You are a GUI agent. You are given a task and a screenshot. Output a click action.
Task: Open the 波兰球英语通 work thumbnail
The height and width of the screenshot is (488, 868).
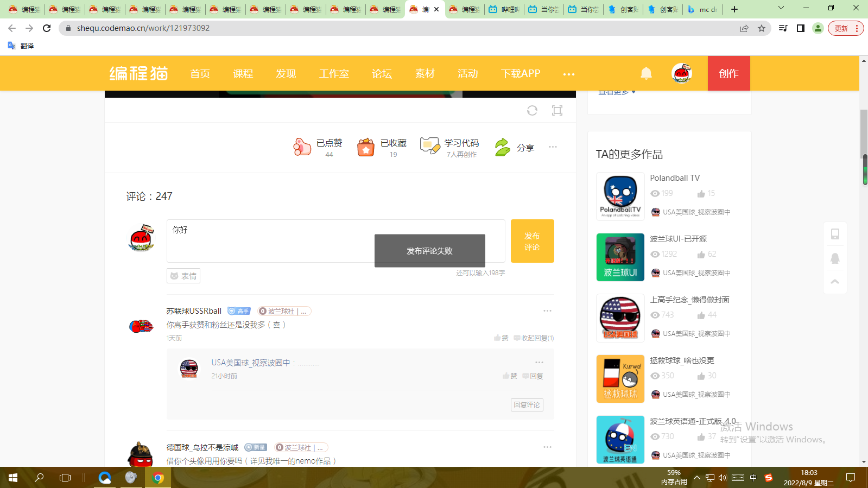620,440
